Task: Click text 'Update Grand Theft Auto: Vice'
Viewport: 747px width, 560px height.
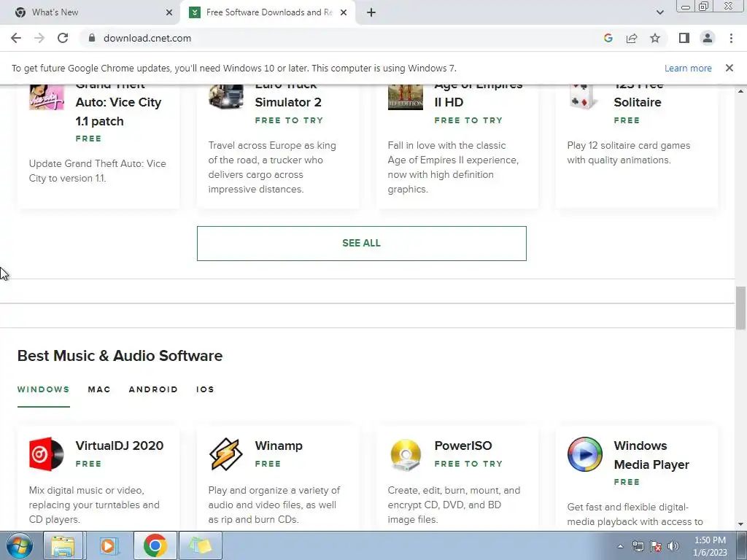Action: coord(98,163)
